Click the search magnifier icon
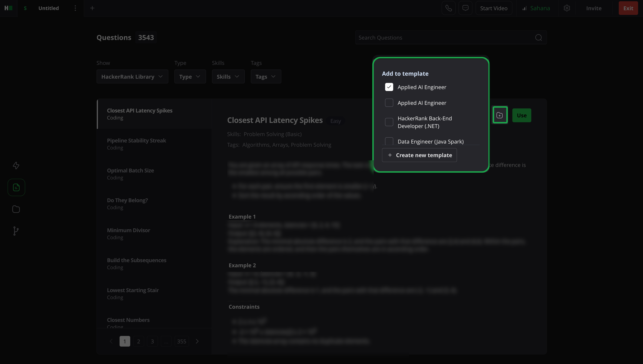Screen dimensions: 643x364 tap(538, 37)
